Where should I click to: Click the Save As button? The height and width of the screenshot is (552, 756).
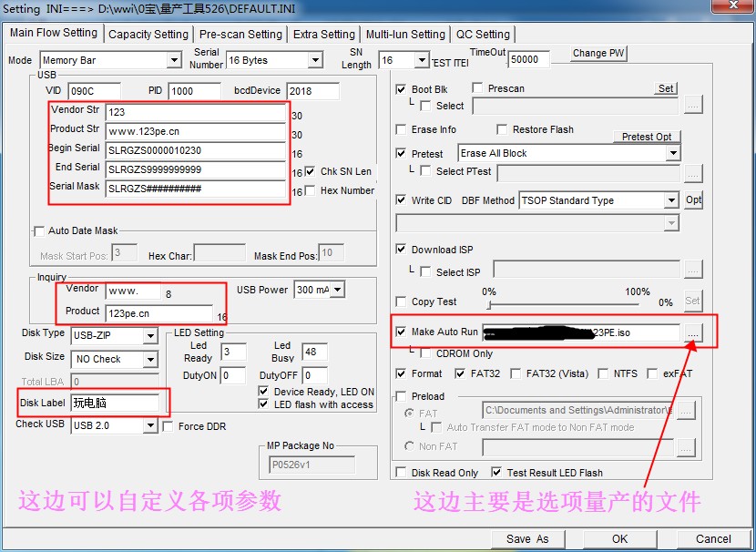coord(527,538)
